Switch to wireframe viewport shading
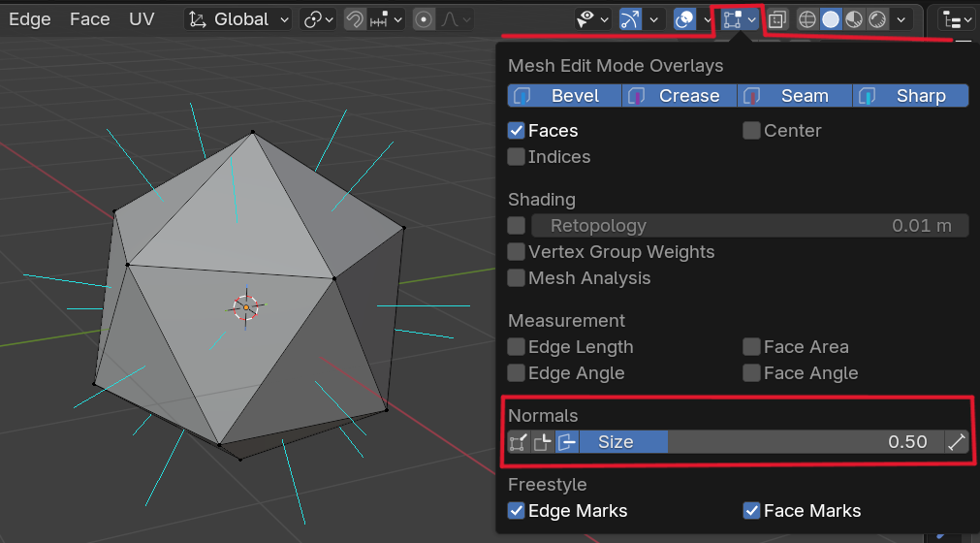 [807, 19]
